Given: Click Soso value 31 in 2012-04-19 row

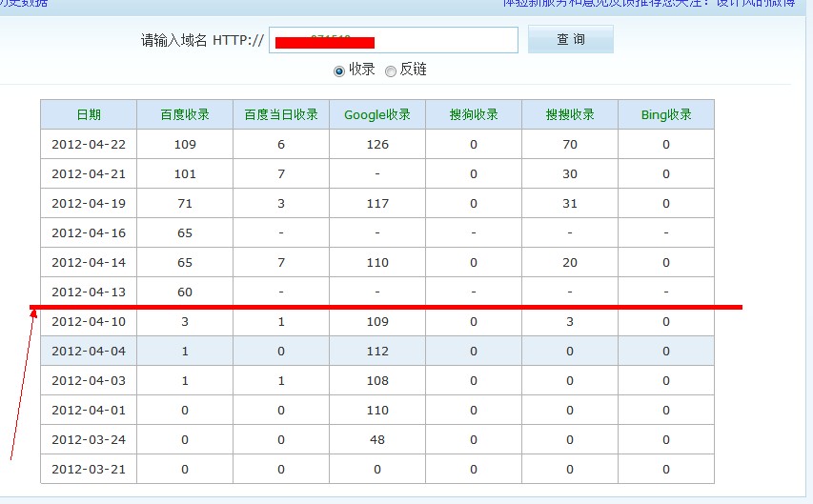Looking at the screenshot, I should [570, 203].
